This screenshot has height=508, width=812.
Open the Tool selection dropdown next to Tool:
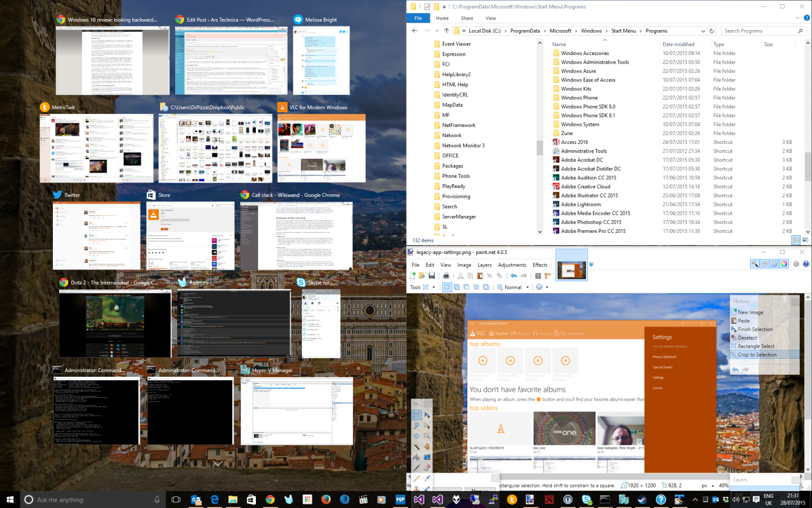click(435, 287)
